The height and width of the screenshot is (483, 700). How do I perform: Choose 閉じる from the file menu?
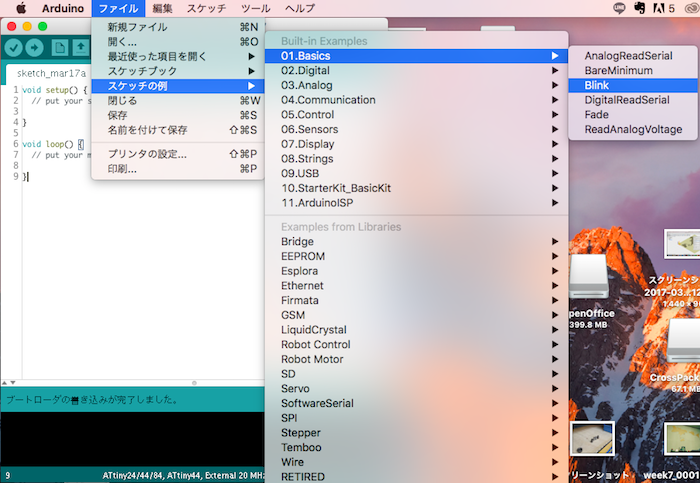coord(178,100)
